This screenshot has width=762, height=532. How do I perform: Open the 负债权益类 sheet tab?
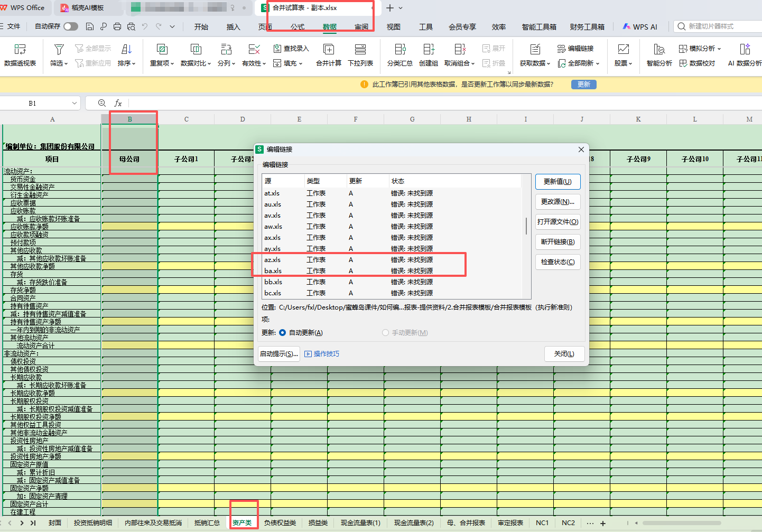[x=280, y=523]
